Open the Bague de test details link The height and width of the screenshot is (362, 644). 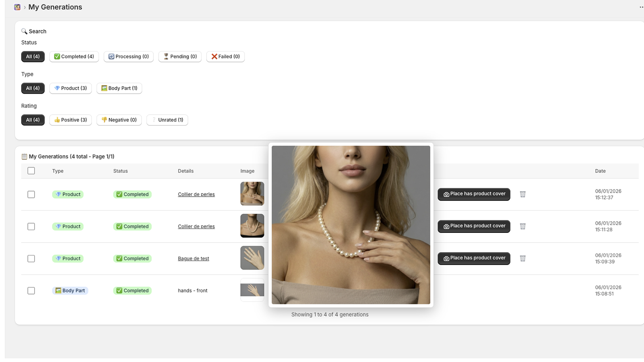193,259
